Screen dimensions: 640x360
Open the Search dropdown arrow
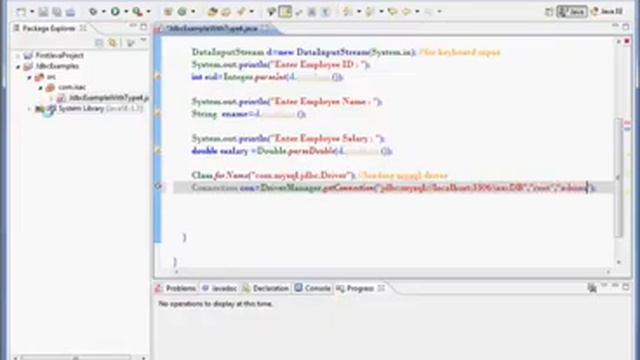click(251, 12)
